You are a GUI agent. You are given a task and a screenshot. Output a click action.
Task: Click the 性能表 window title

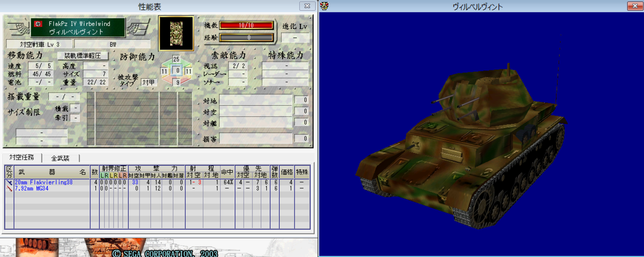[150, 6]
